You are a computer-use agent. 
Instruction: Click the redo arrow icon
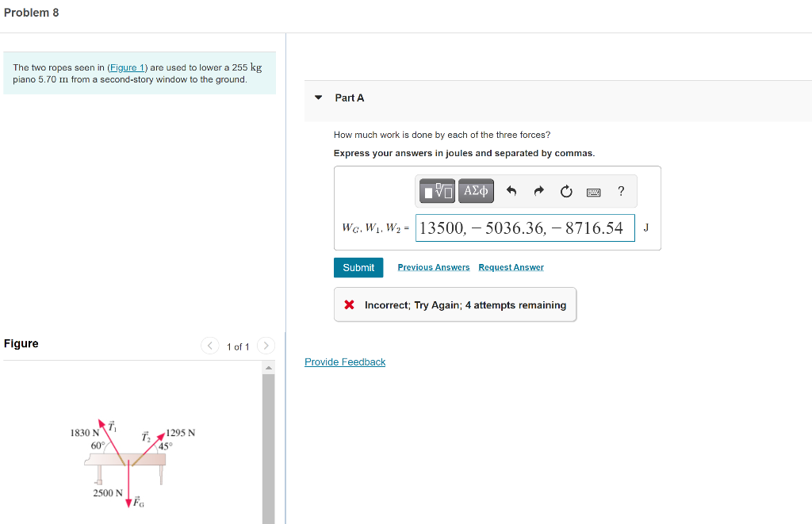[538, 191]
